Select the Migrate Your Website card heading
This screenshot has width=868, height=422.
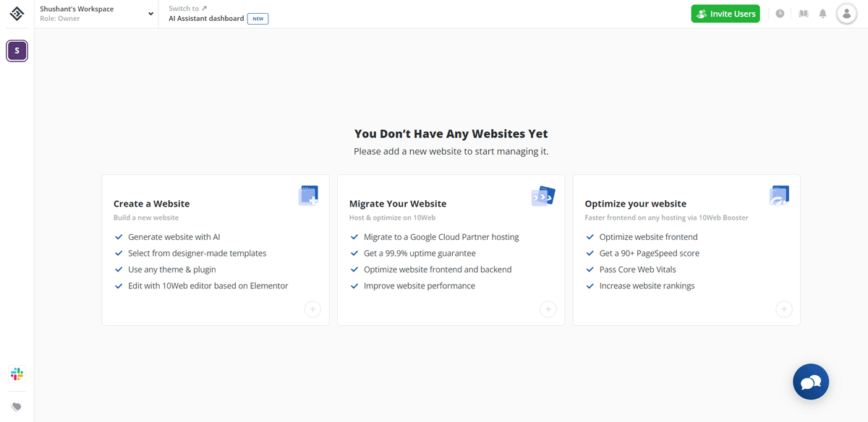tap(398, 204)
